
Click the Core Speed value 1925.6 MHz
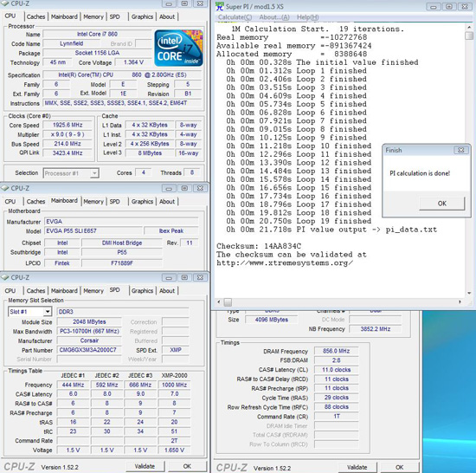tap(68, 125)
